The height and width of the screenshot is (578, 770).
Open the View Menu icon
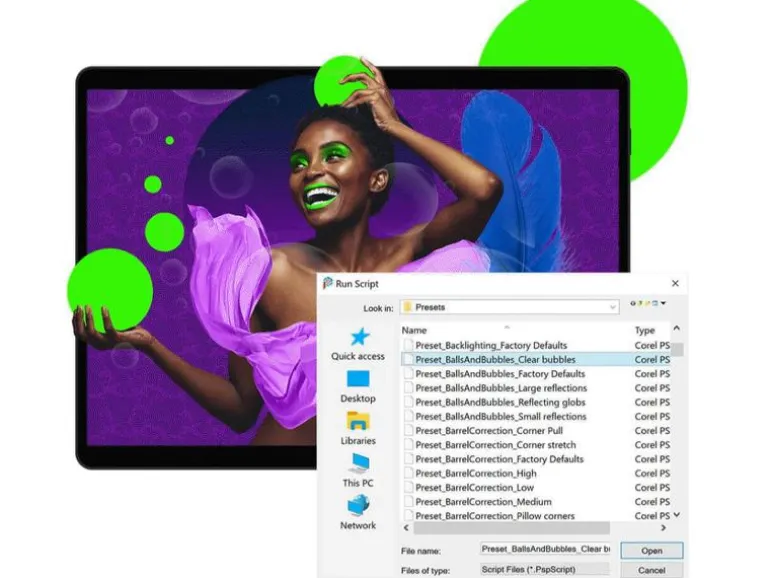[x=655, y=303]
